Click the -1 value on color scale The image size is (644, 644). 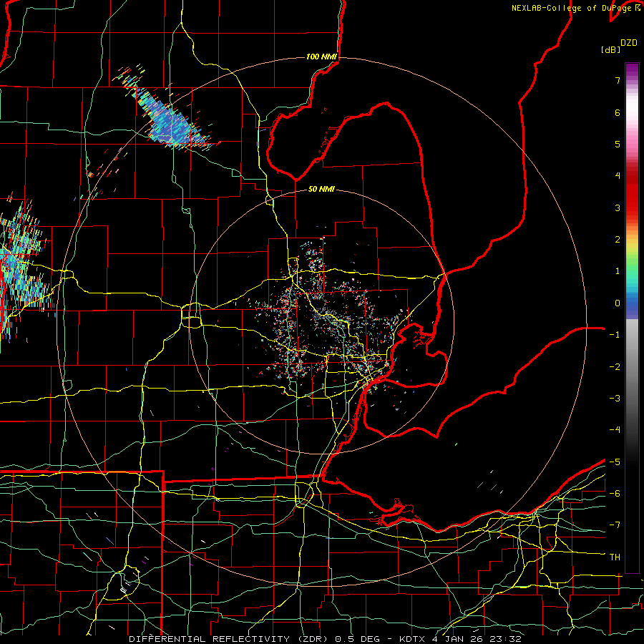pyautogui.click(x=615, y=335)
